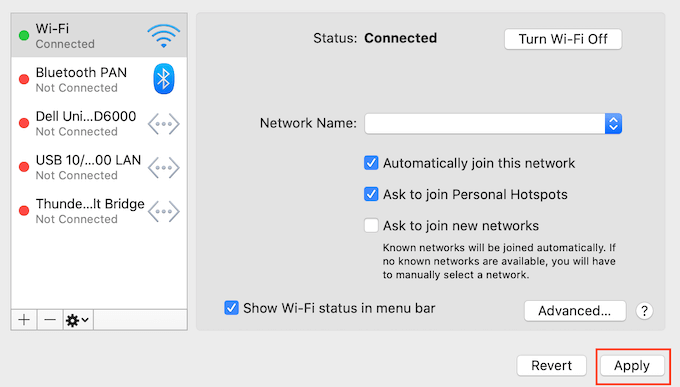Open the help question mark button

click(644, 311)
